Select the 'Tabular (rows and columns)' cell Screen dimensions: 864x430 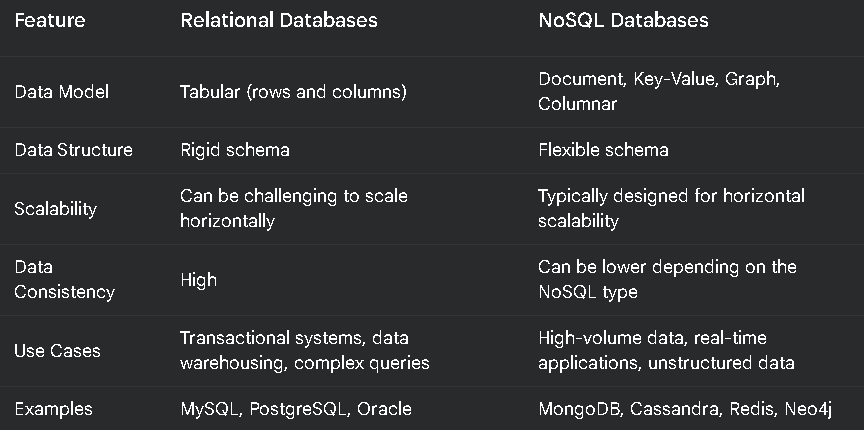(294, 92)
